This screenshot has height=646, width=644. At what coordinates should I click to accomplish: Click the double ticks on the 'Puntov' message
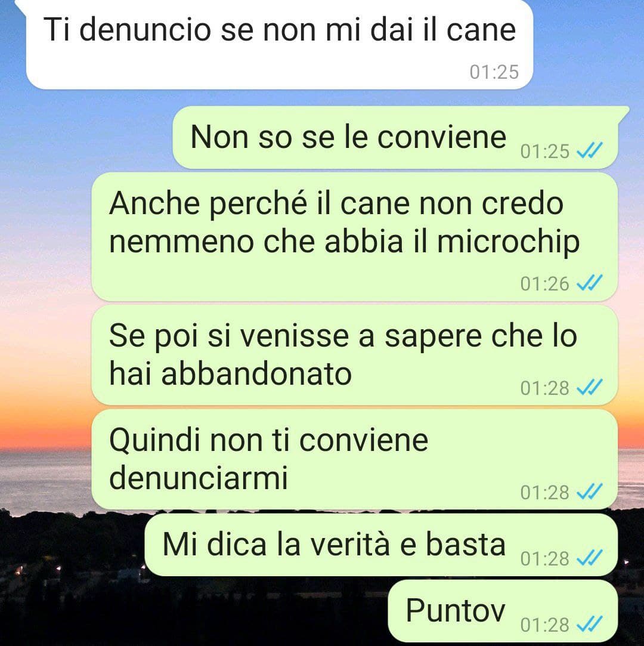590,625
